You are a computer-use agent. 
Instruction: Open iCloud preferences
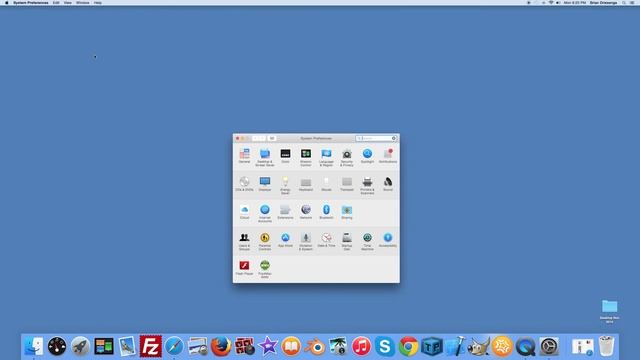click(244, 212)
